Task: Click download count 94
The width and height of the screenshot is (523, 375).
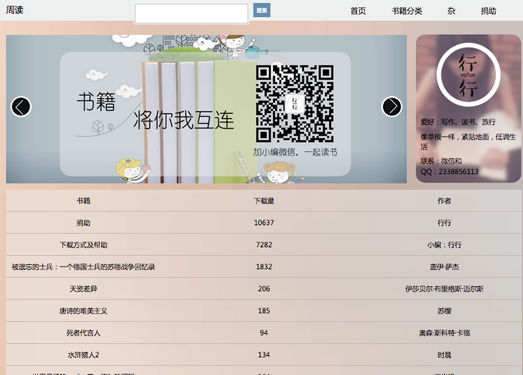Action: pyautogui.click(x=264, y=333)
